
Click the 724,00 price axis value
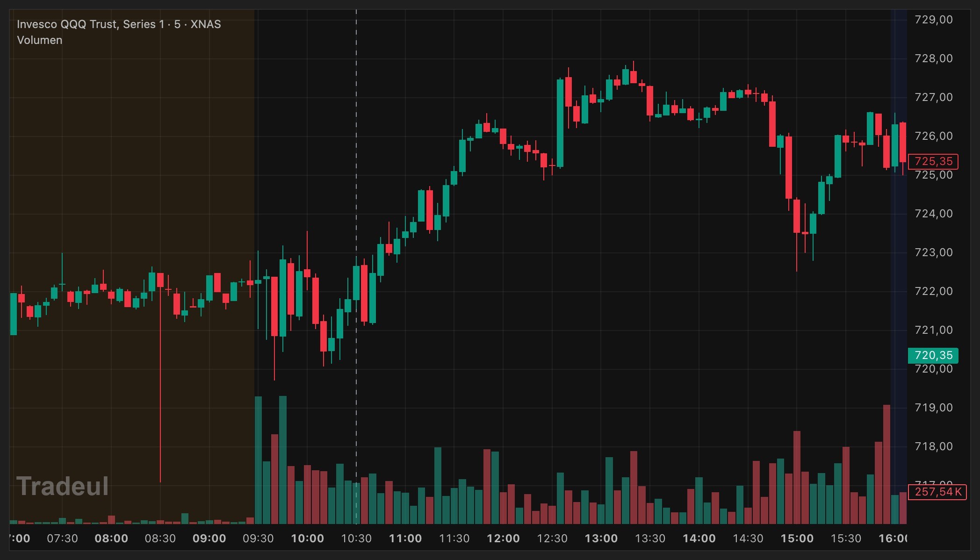click(x=933, y=214)
